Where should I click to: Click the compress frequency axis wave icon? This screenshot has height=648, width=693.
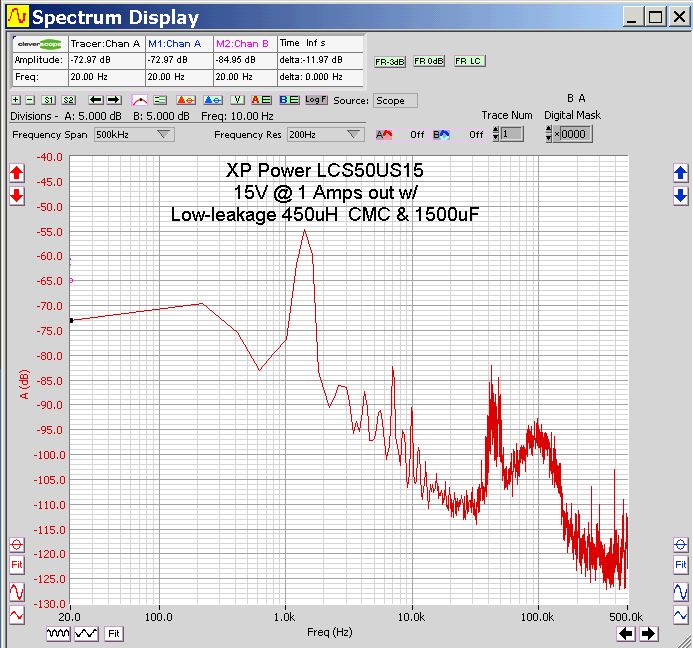[58, 633]
